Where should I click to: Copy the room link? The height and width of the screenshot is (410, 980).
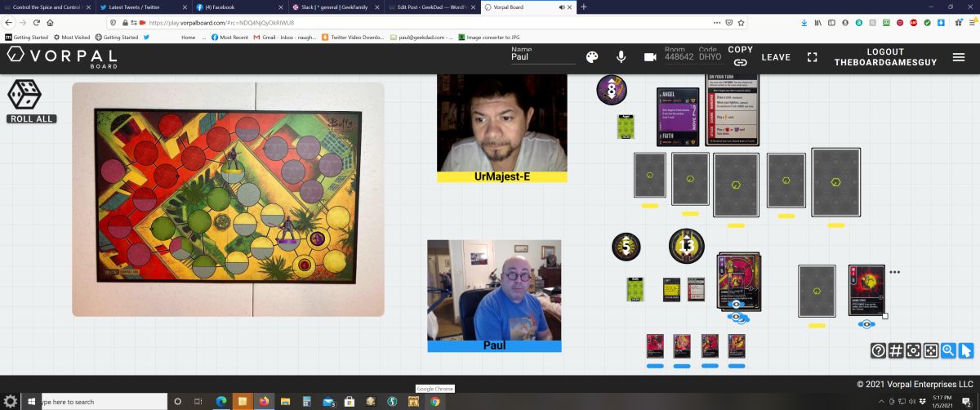[740, 56]
